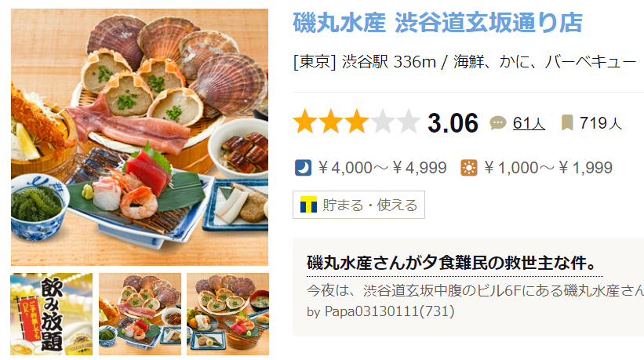
Task: Click the bookmark icon beside 719人
Action: pos(567,122)
